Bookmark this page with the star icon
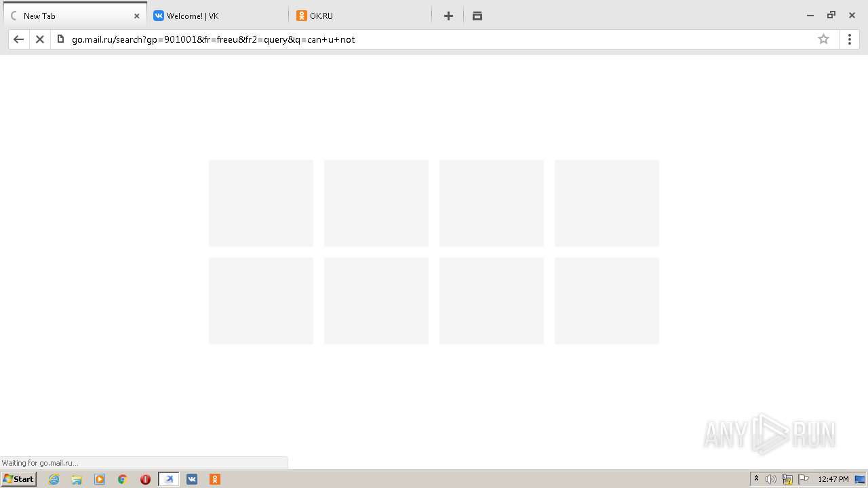Image resolution: width=868 pixels, height=488 pixels. tap(823, 39)
